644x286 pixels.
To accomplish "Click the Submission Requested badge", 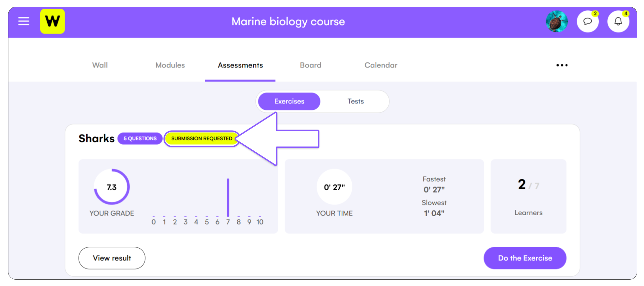I will [202, 139].
